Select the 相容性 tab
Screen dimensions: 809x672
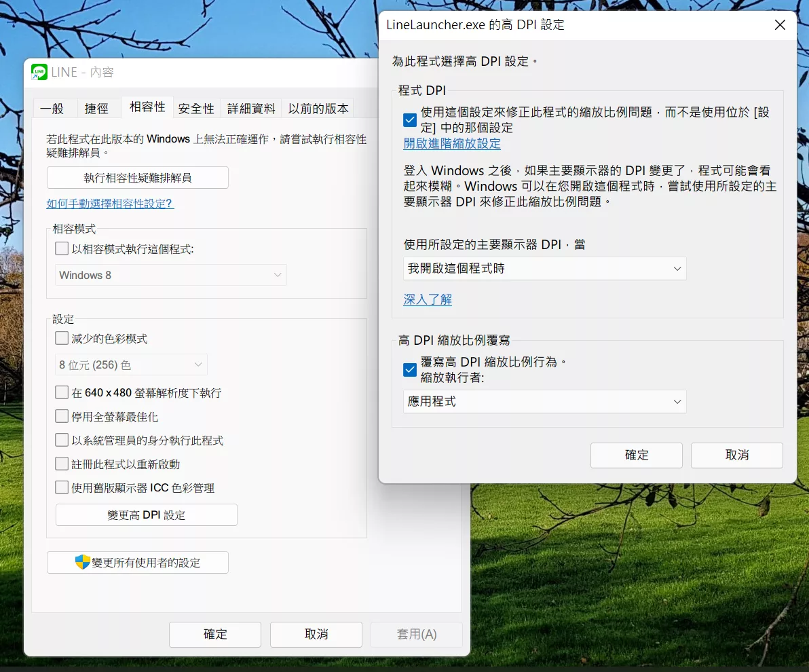147,107
